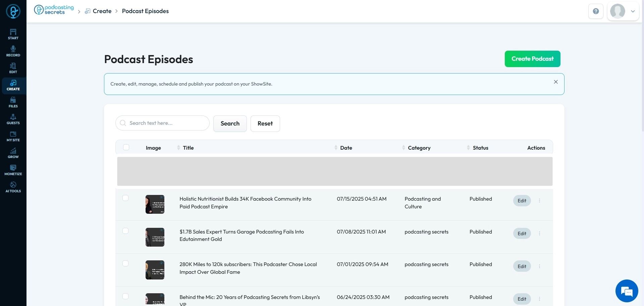This screenshot has width=644, height=306.
Task: Open the $1.7B Sales Expert episode thumbnail
Action: pos(155,237)
